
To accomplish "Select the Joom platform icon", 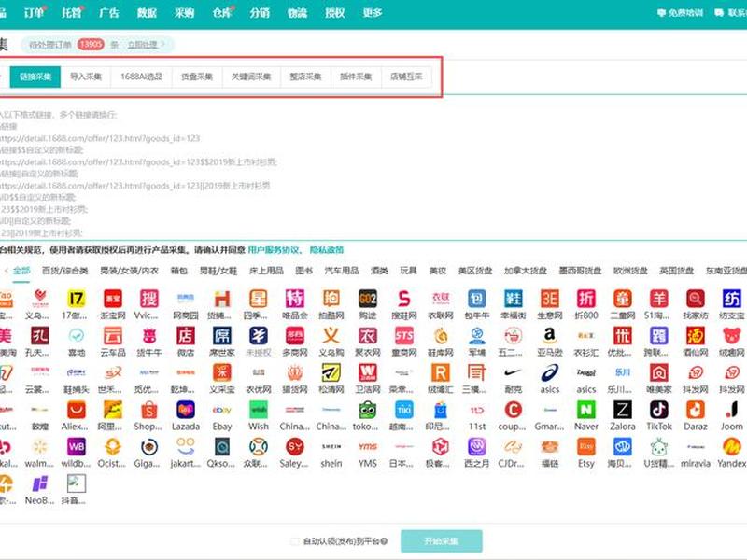I will tap(732, 410).
